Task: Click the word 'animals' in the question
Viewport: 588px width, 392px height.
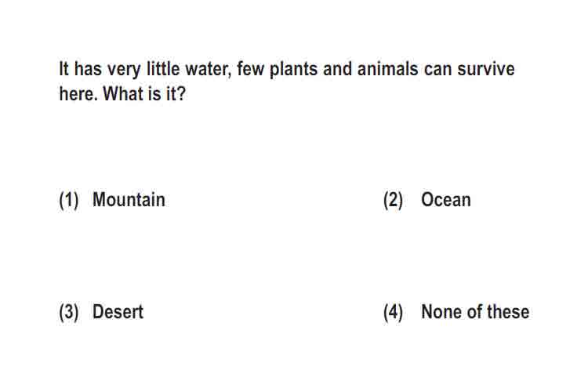Action: coord(388,69)
